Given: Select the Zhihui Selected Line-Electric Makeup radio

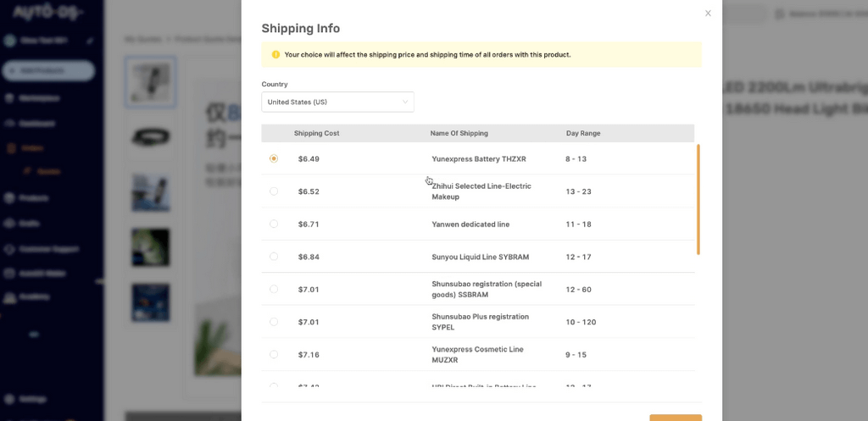Looking at the screenshot, I should click(274, 191).
